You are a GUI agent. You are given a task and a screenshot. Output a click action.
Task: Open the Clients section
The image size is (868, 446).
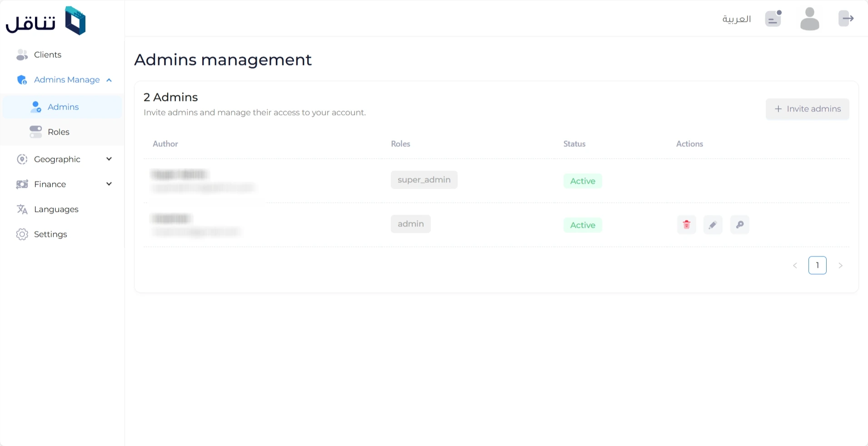click(x=47, y=55)
